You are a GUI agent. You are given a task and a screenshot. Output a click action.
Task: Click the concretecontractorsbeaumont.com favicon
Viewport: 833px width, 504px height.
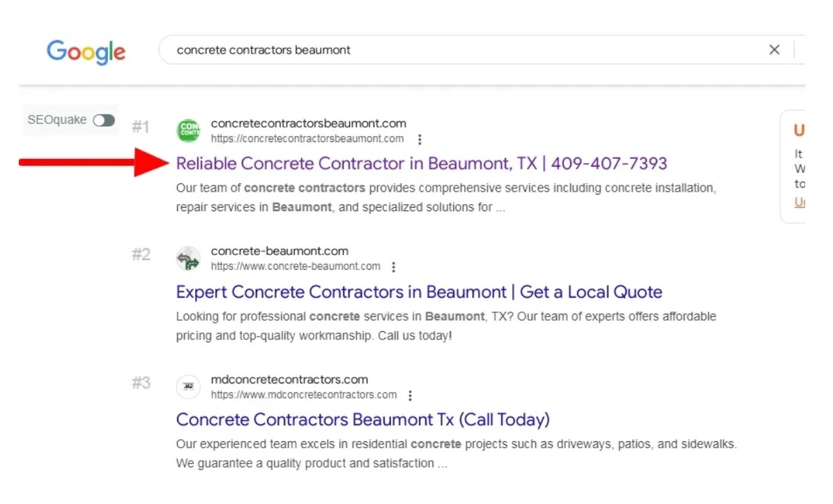click(188, 130)
